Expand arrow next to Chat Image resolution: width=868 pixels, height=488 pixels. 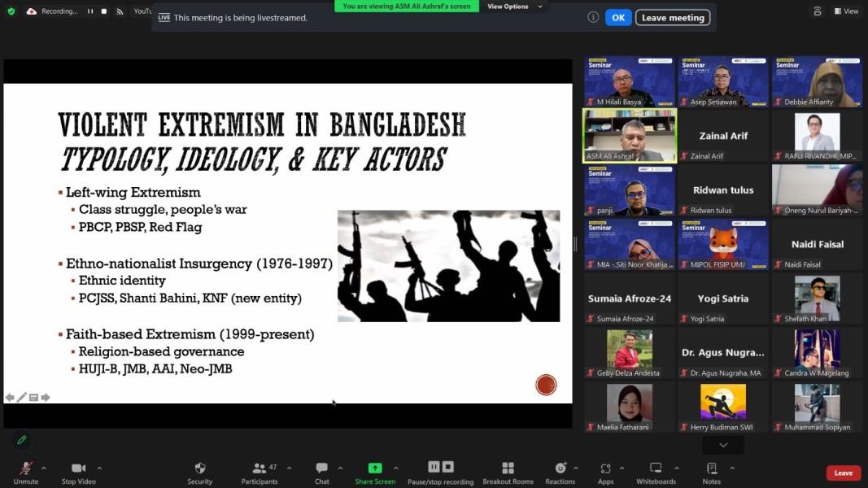(x=340, y=468)
